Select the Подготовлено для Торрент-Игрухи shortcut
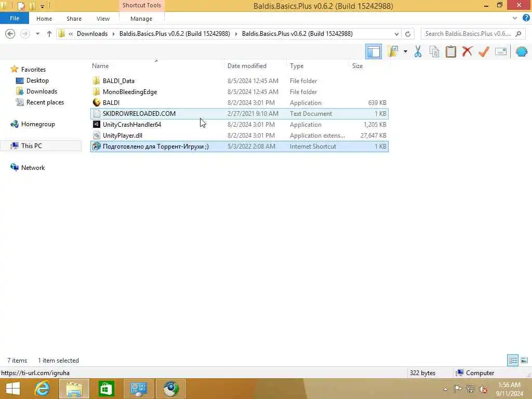532x399 pixels. (x=239, y=146)
